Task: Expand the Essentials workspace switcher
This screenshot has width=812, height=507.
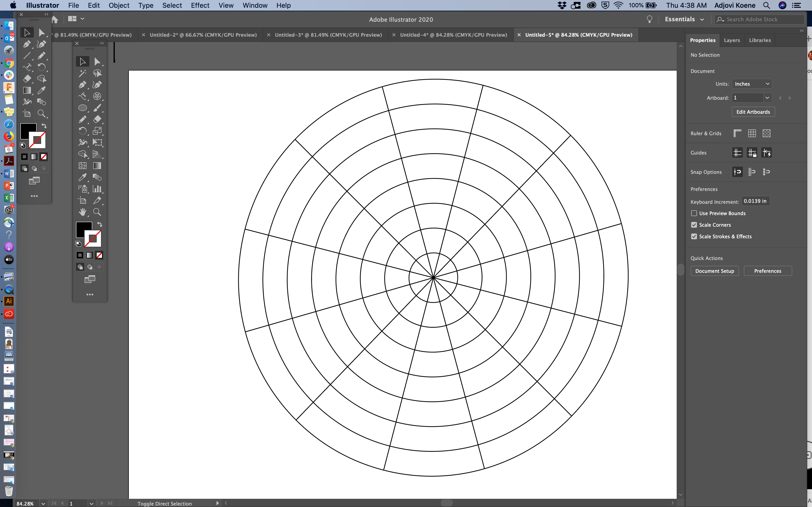Action: click(x=684, y=19)
